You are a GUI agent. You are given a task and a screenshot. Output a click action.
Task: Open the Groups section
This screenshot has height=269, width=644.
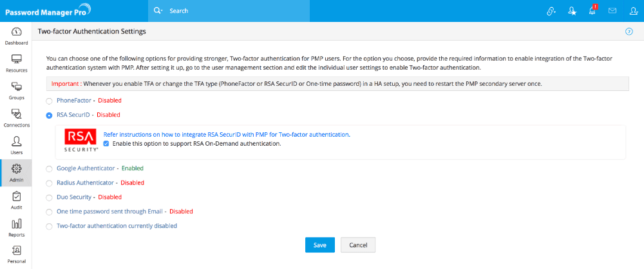[16, 91]
